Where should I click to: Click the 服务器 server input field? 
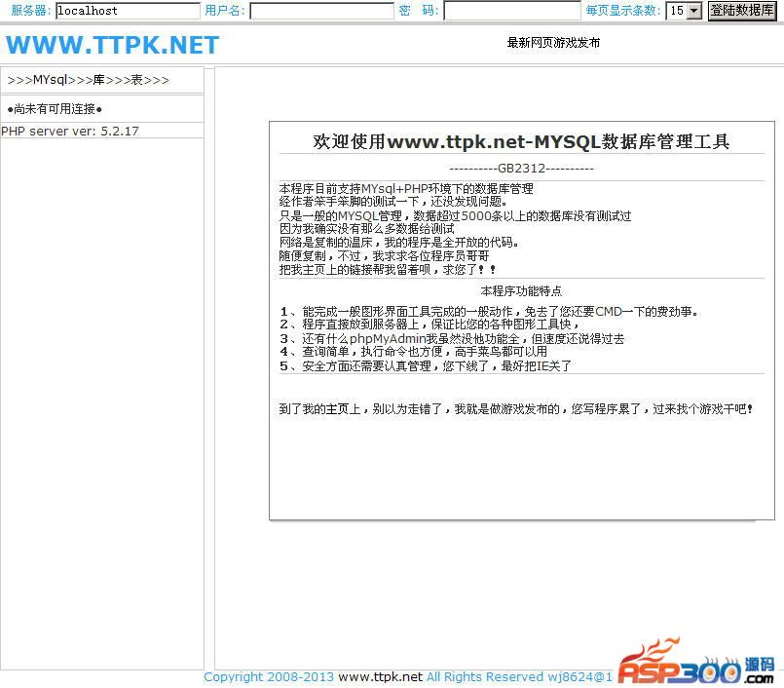(x=128, y=11)
